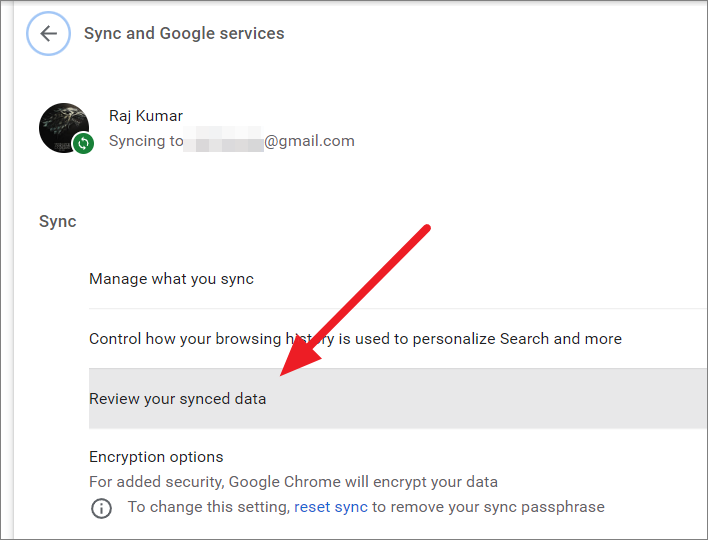This screenshot has height=540, width=708.
Task: Click the Sync section heading
Action: pos(58,221)
